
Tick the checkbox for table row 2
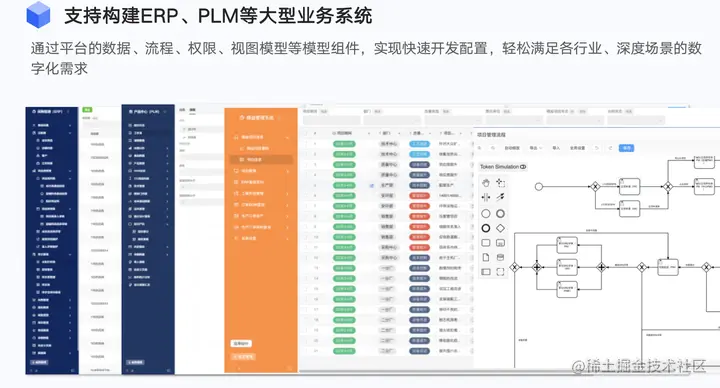305,154
